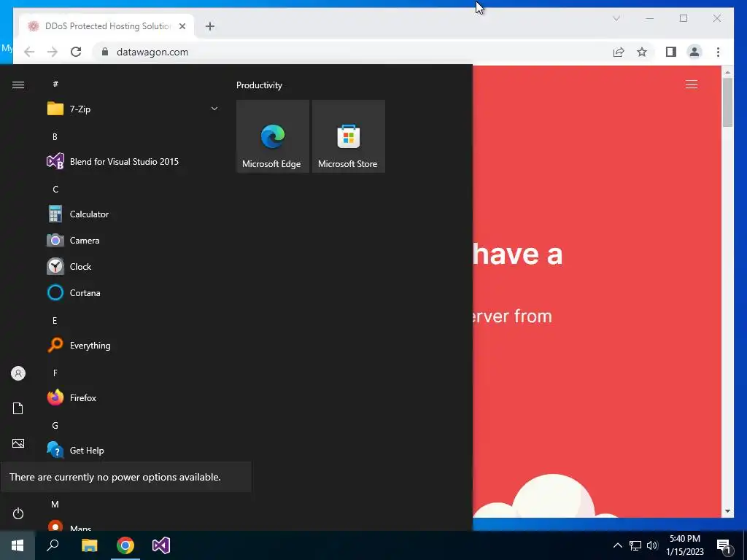Screen dimensions: 747x560
Task: Click the letter E section header
Action: click(x=55, y=321)
